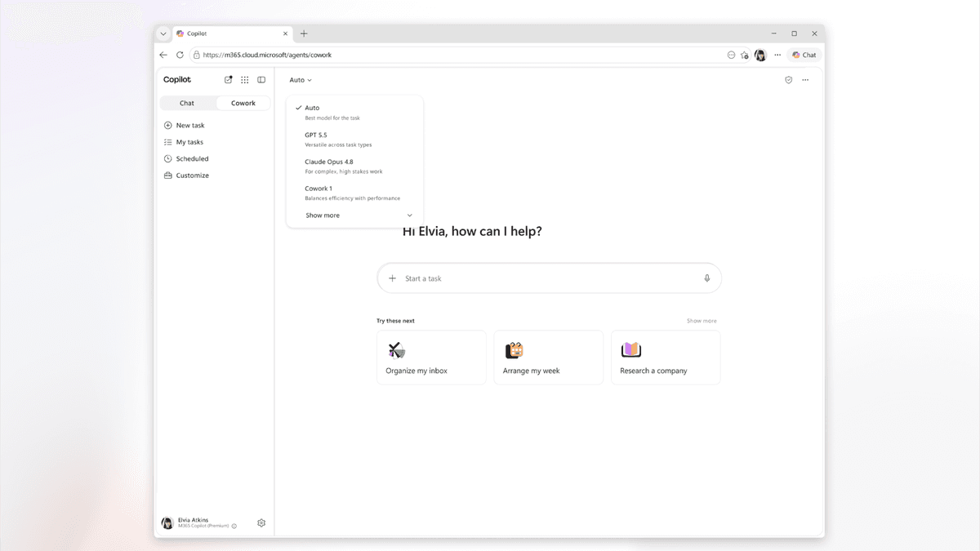Viewport: 980px width, 551px height.
Task: Switch to the Cowork tab
Action: (243, 103)
